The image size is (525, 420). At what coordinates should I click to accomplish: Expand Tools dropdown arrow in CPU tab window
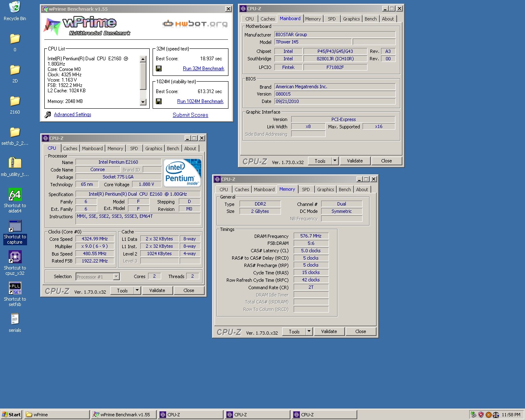point(137,290)
